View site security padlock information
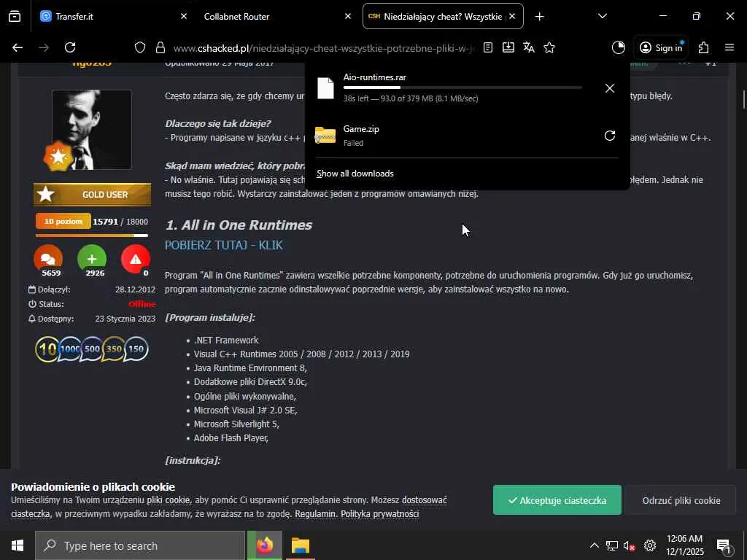Viewport: 747px width, 560px height. pos(160,47)
